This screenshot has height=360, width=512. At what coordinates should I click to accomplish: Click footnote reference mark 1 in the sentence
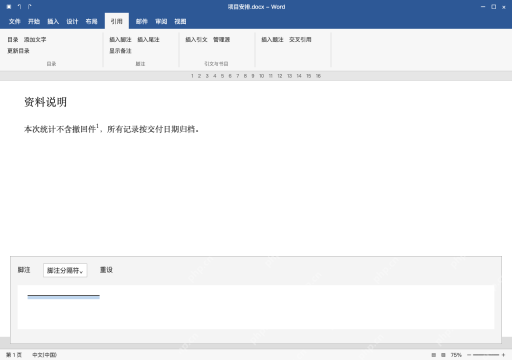[x=97, y=126]
